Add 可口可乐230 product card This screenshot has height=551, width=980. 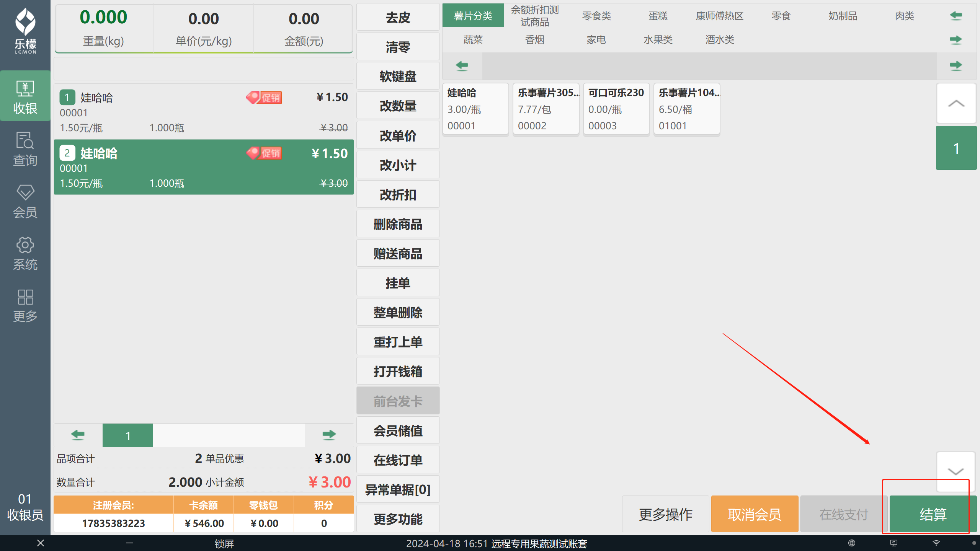(x=616, y=109)
